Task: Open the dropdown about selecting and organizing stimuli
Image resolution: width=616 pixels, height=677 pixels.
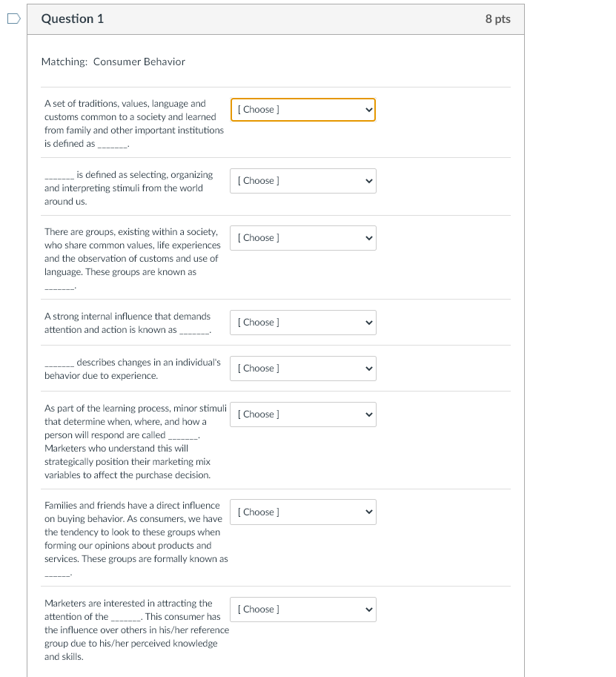Action: tap(302, 180)
